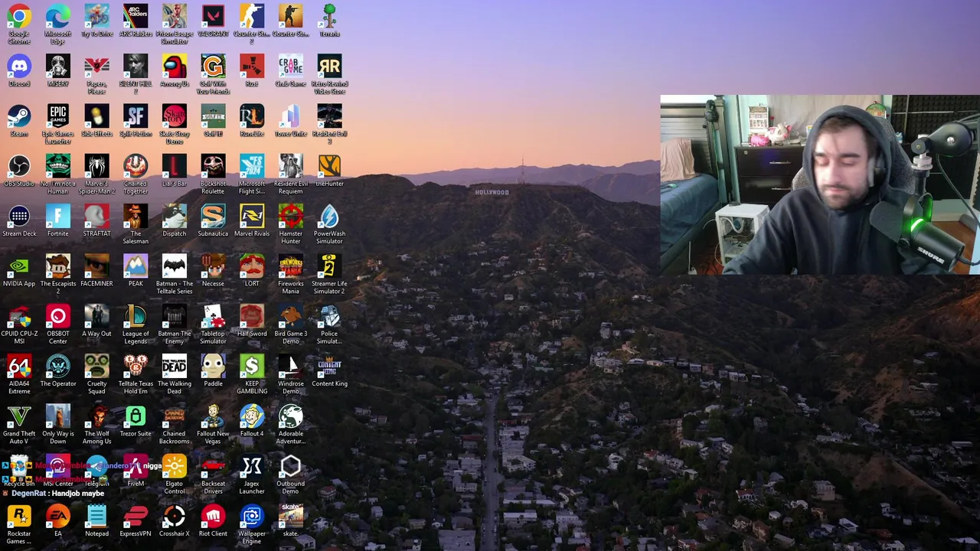
Task: Open Batman - The Telltale Series icon
Action: (x=175, y=266)
